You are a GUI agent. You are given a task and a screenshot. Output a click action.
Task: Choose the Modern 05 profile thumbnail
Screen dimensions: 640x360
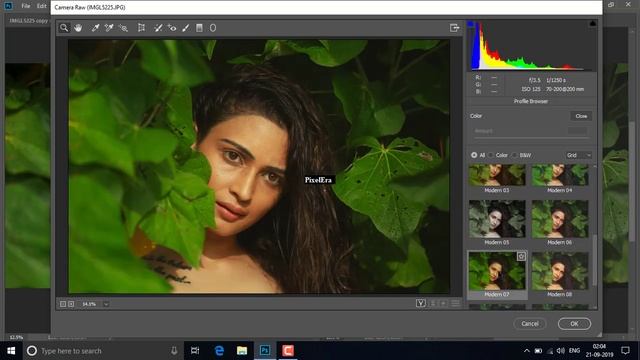pyautogui.click(x=497, y=219)
